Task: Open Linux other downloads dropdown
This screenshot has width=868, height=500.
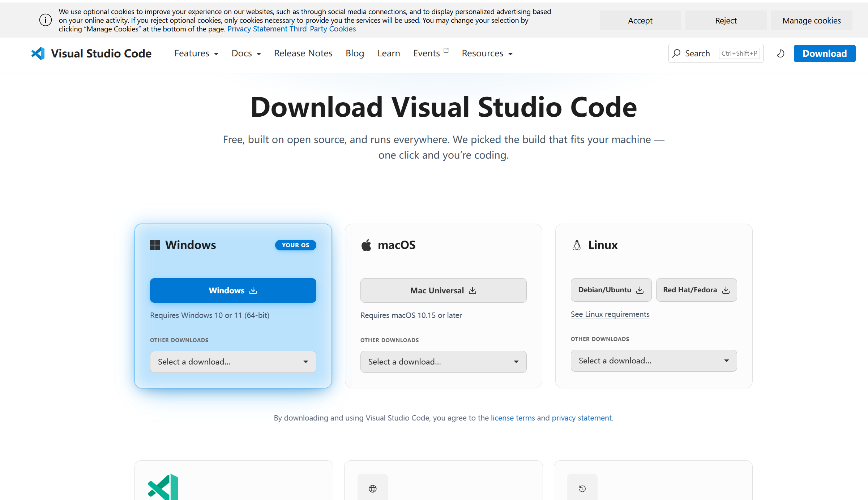Action: click(x=654, y=361)
